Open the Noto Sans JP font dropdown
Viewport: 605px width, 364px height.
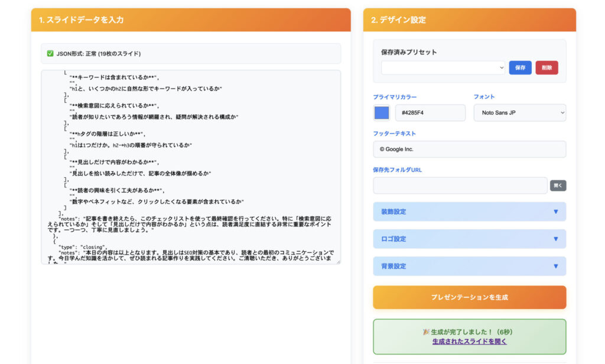(519, 113)
